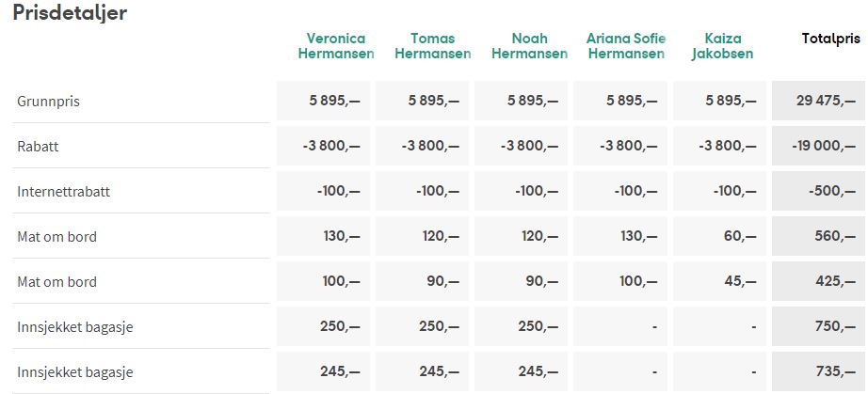Click the Rabatt total -19 000 cell
This screenshot has height=394, width=868.
818,146
